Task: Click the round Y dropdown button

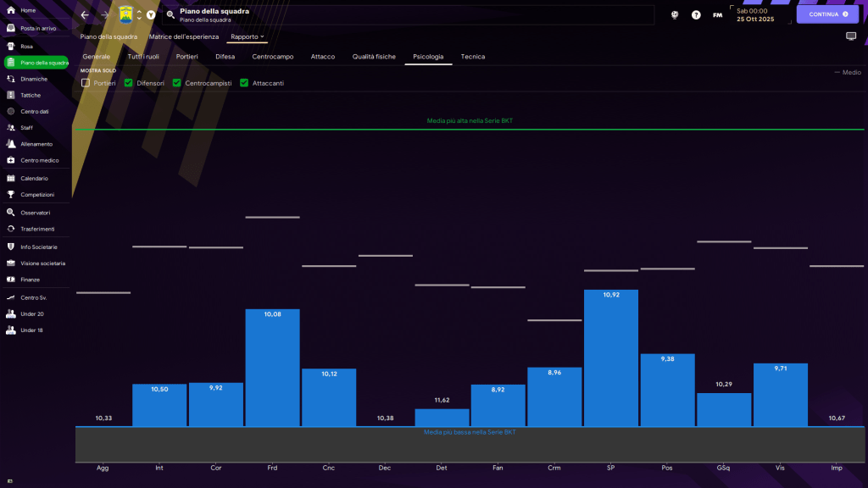Action: pyautogui.click(x=151, y=15)
